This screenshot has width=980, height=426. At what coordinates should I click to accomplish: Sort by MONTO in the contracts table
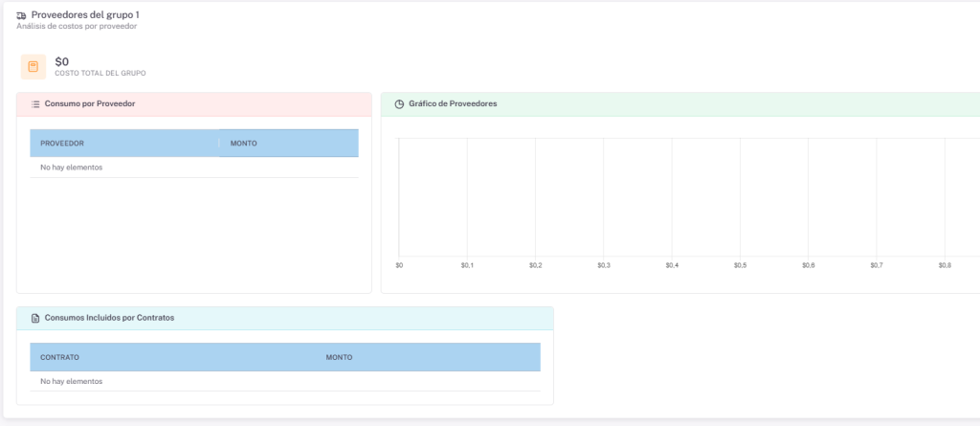click(x=339, y=357)
